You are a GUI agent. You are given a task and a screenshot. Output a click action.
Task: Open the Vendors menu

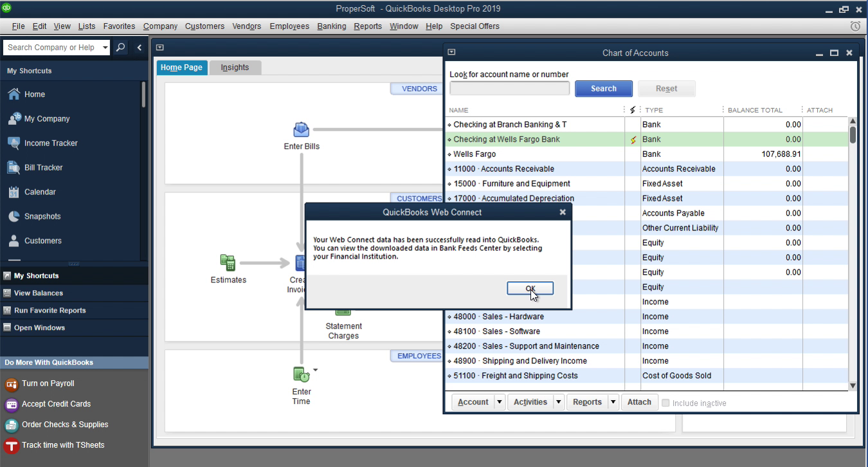point(247,26)
